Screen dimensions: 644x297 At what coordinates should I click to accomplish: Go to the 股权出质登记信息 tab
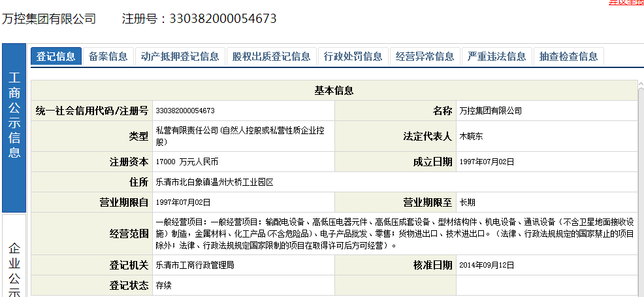coord(272,56)
